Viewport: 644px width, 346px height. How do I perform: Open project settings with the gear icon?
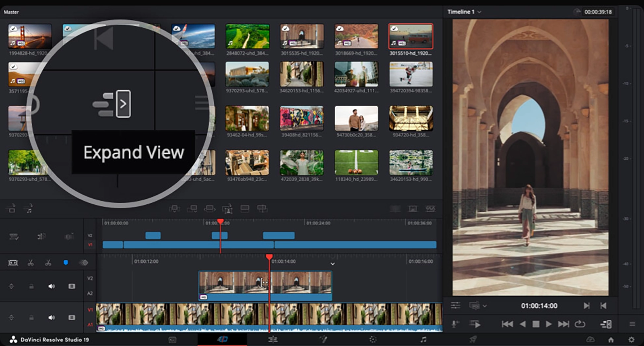631,340
